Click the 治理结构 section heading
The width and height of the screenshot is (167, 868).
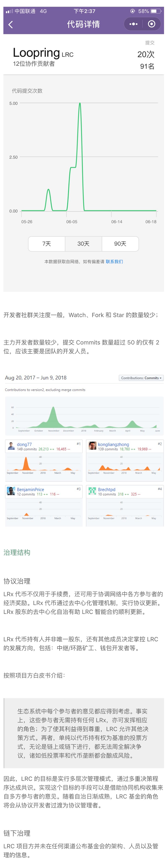pos(17,553)
